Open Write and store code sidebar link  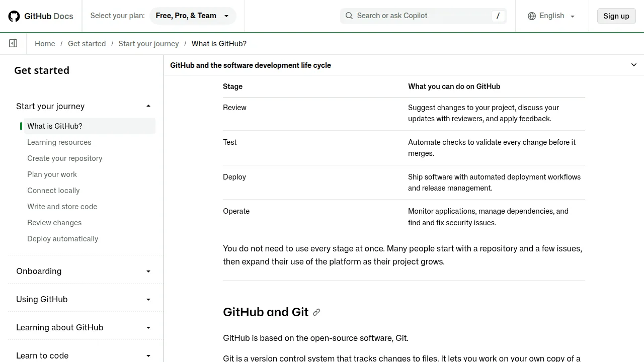point(62,207)
